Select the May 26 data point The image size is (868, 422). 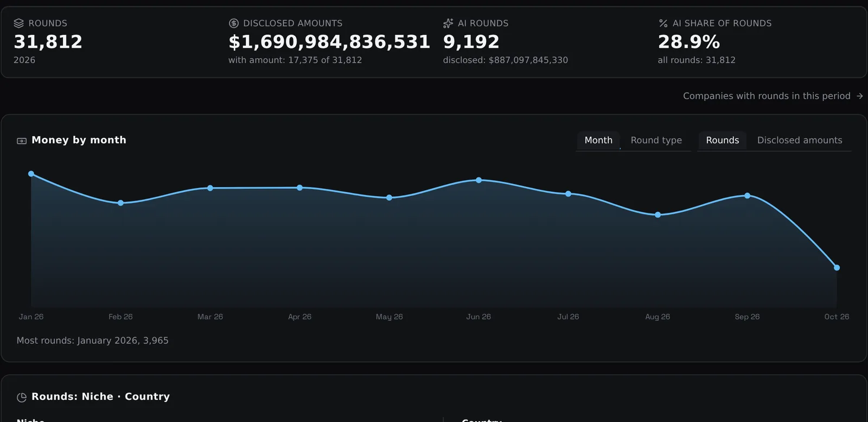coord(389,198)
